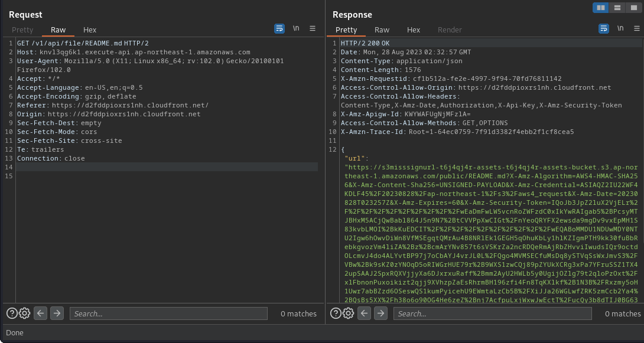Go to next match in request search

coord(57,313)
